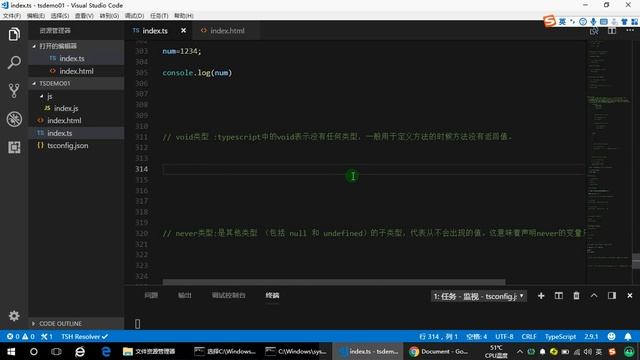This screenshot has height=360, width=640.
Task: Switch to the Output panel tab
Action: coord(184,295)
